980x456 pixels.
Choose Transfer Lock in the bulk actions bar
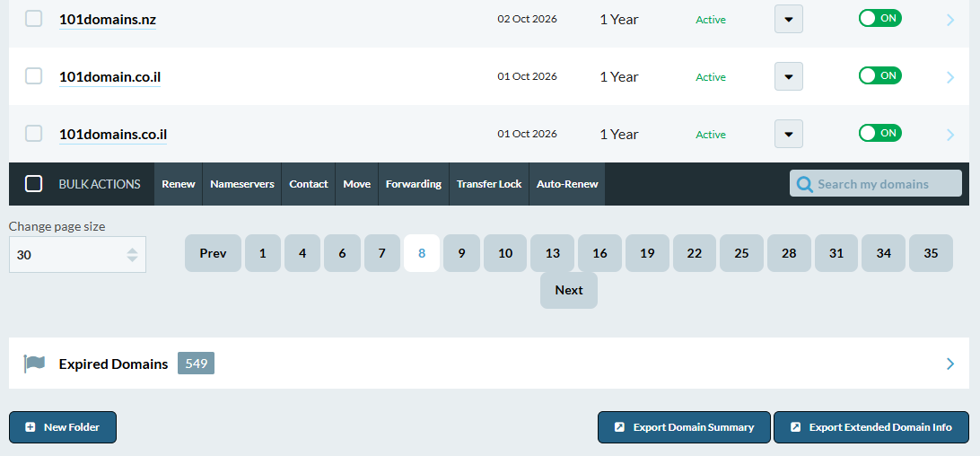pos(489,184)
